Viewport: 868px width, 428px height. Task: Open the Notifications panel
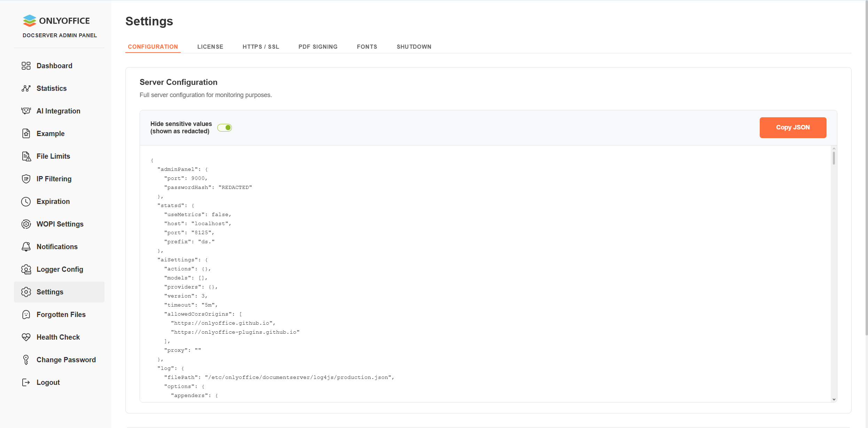click(x=57, y=246)
